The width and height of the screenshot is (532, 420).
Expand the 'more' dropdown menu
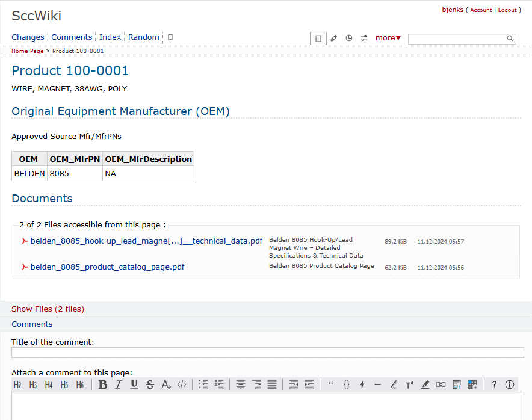[x=388, y=38]
